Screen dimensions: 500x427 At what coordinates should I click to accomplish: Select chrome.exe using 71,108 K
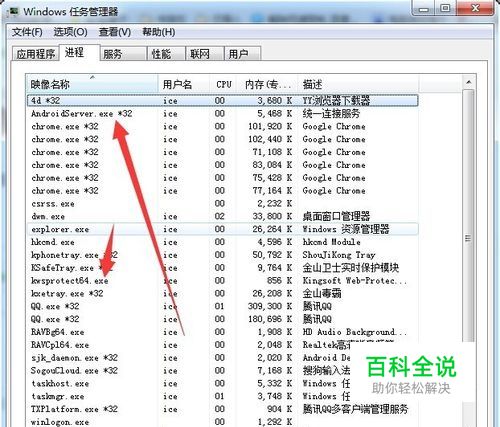[x=223, y=152]
